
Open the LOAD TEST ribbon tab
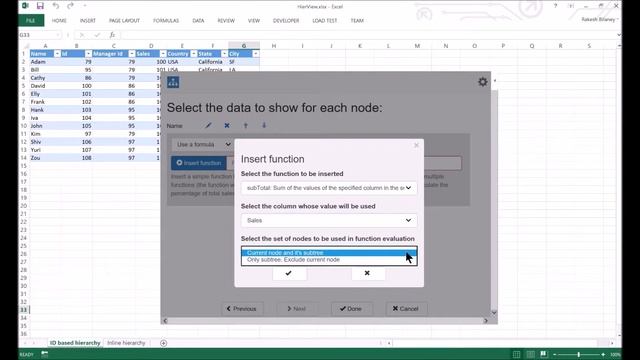(325, 20)
